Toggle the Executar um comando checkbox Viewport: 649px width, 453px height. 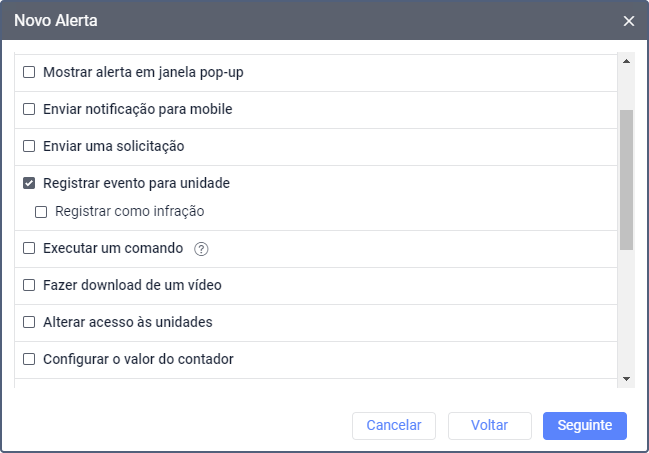click(29, 248)
